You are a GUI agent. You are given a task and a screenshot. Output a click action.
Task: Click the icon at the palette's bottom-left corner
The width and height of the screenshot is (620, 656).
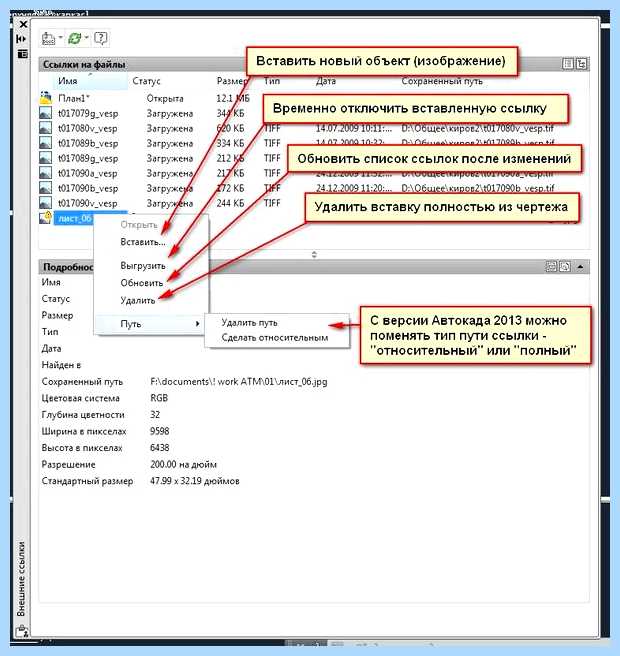tap(22, 630)
